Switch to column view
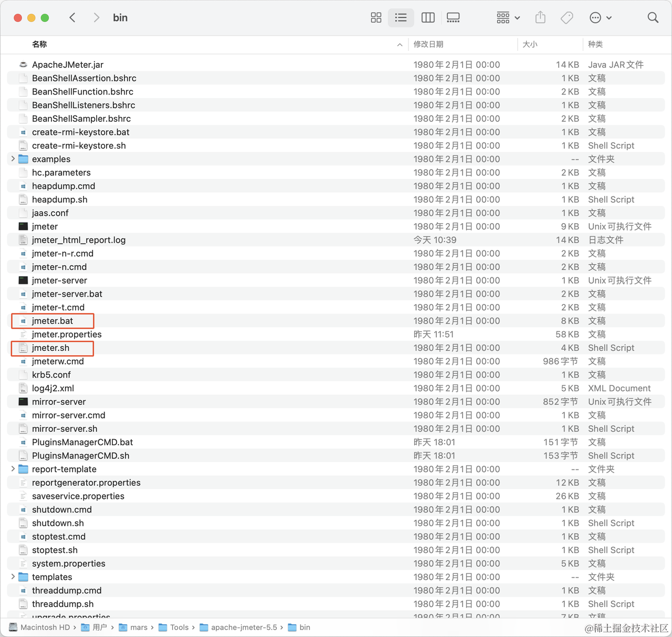Viewport: 672px width, 637px height. point(428,17)
